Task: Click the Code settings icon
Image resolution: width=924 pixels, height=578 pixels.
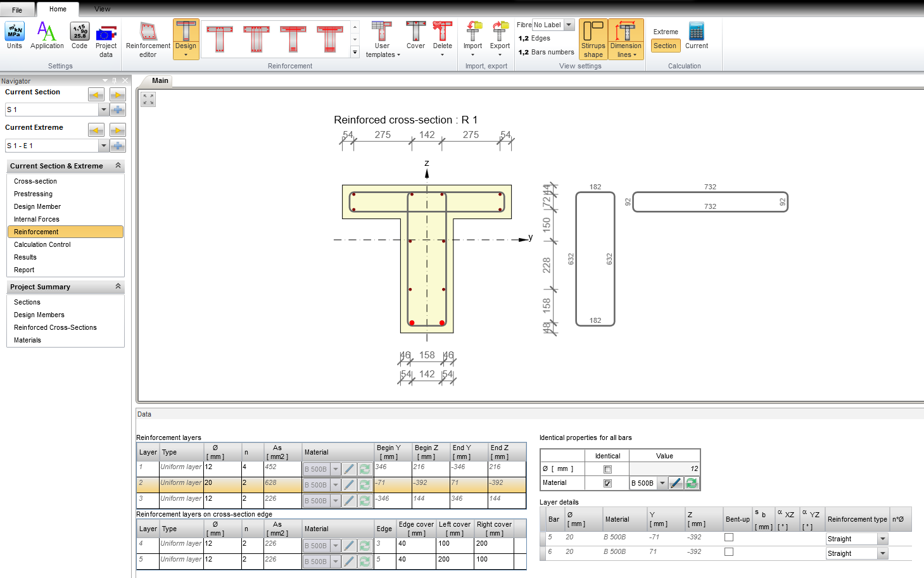Action: click(79, 35)
